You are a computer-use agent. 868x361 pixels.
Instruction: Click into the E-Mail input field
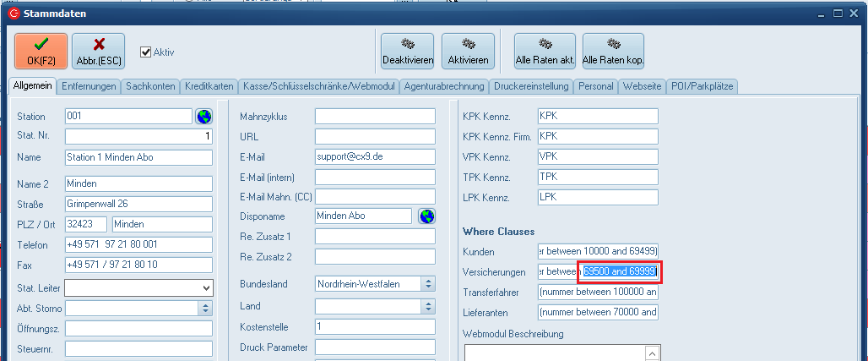pos(374,157)
